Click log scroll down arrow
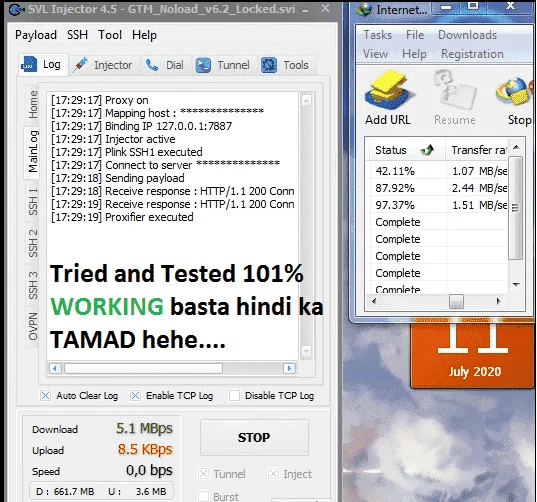Image resolution: width=537 pixels, height=502 pixels. [306, 351]
